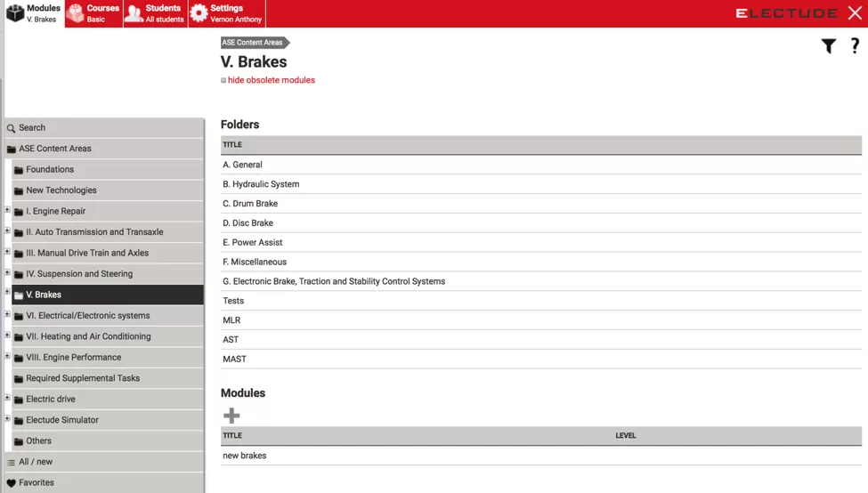The image size is (868, 493).
Task: Click the Search magnifier icon in sidebar
Action: 12,128
